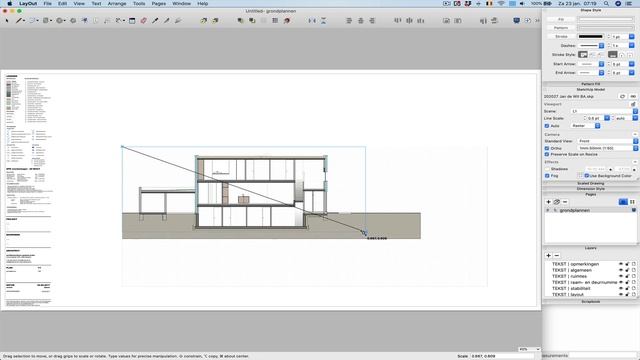Select the Circle tool

[60, 20]
